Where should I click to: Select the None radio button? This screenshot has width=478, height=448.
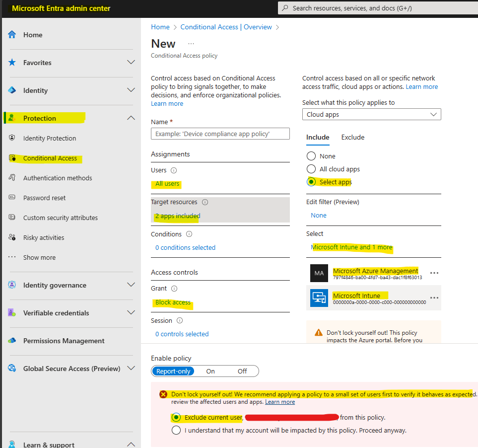[x=311, y=156]
